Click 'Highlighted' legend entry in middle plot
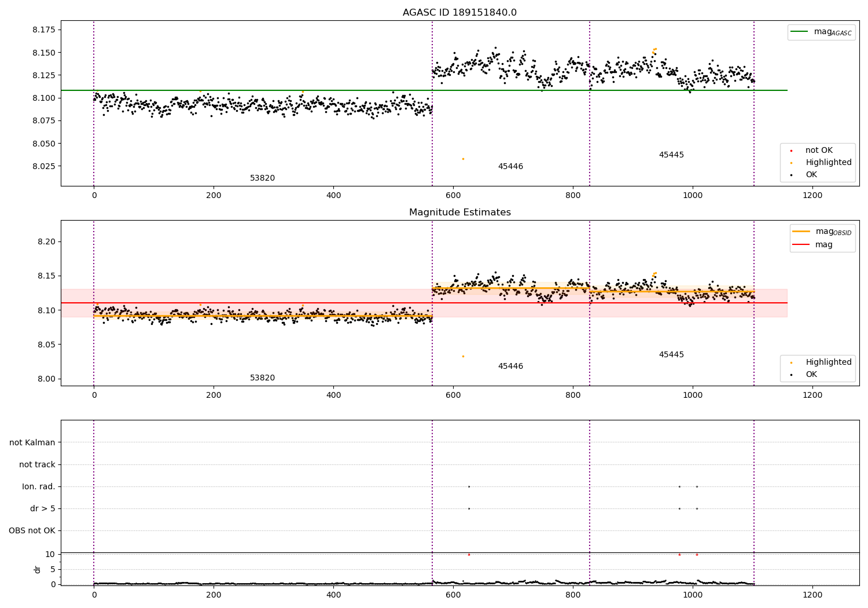The width and height of the screenshot is (868, 608). (x=822, y=362)
